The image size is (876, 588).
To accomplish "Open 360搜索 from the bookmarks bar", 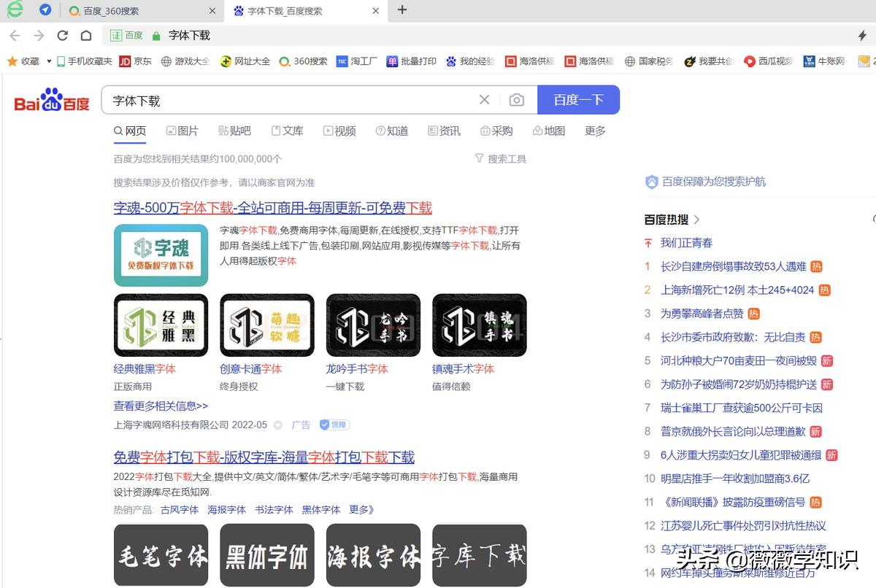I will coord(304,61).
